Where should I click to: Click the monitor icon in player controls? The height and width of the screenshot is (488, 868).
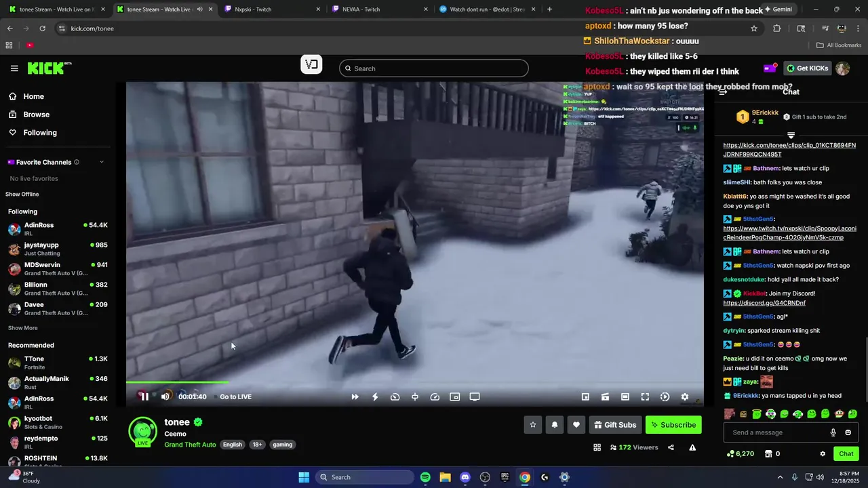point(475,396)
